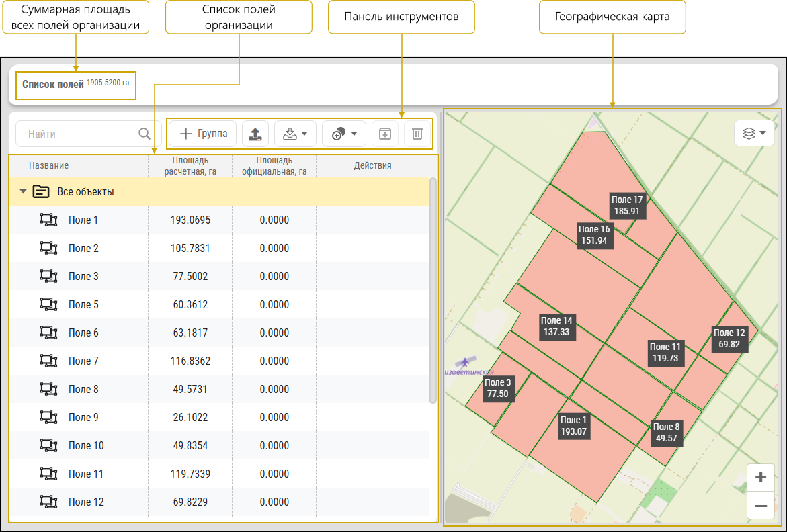Click the Название column header

[48, 165]
